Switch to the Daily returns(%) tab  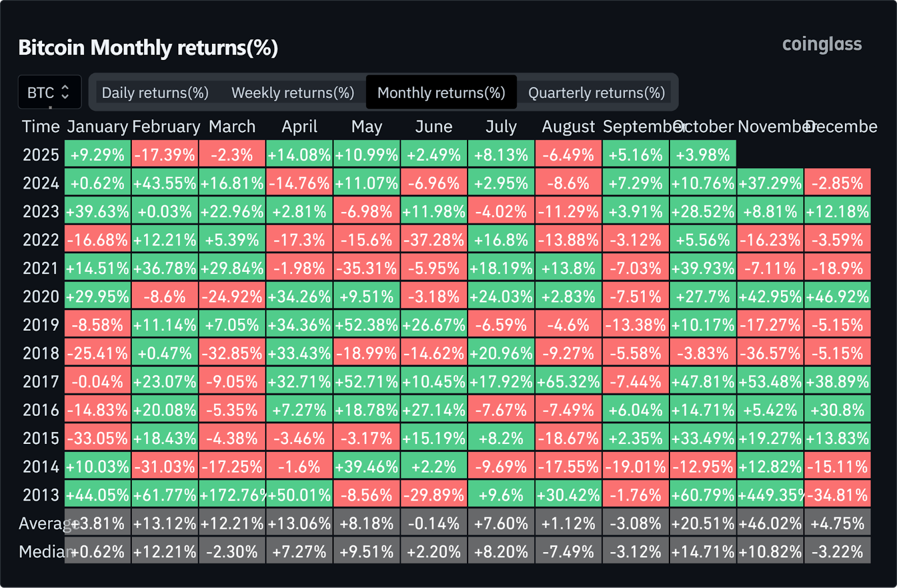(x=155, y=92)
